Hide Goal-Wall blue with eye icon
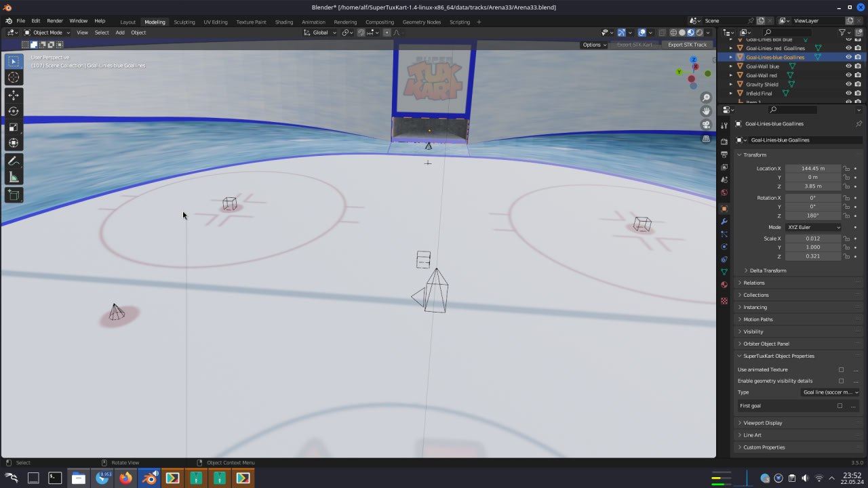The image size is (868, 488). [848, 66]
